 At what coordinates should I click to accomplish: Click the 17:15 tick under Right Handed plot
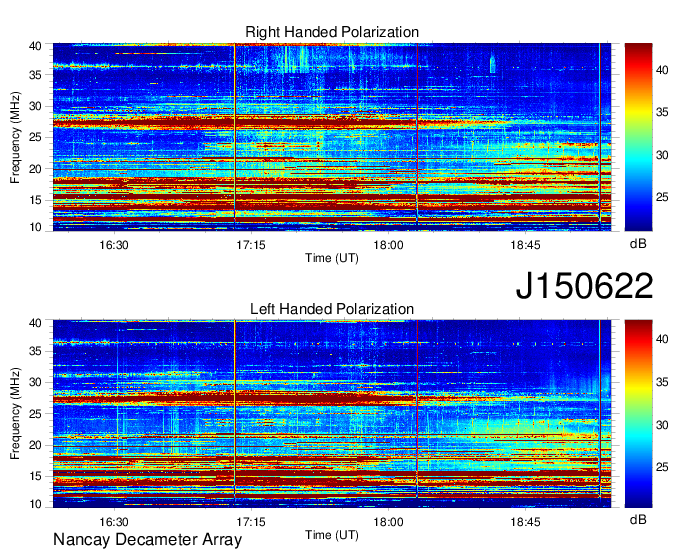click(x=251, y=245)
